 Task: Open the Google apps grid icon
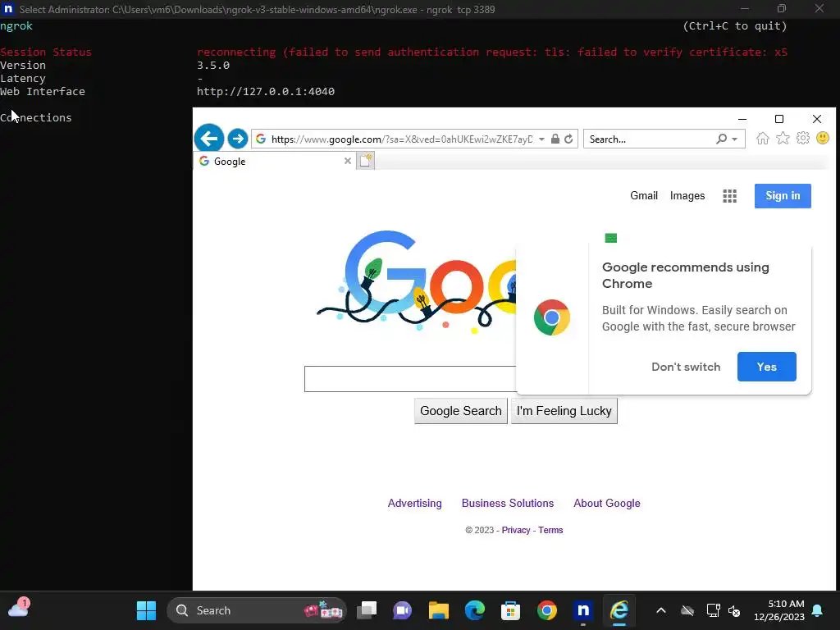729,196
